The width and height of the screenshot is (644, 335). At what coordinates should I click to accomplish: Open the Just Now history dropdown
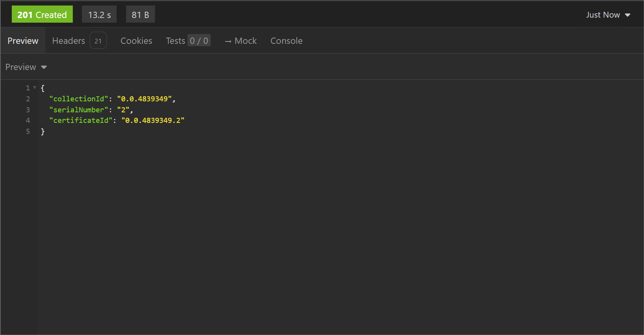pyautogui.click(x=608, y=15)
